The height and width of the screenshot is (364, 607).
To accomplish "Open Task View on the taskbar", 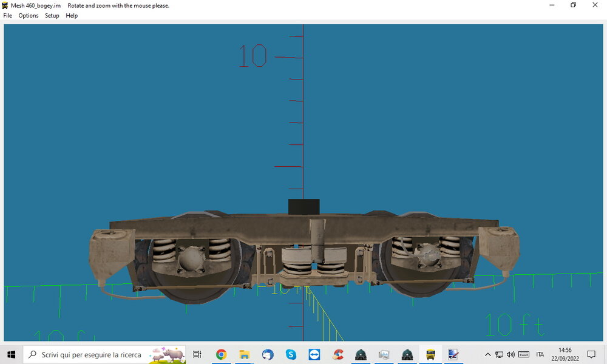I will [x=197, y=354].
